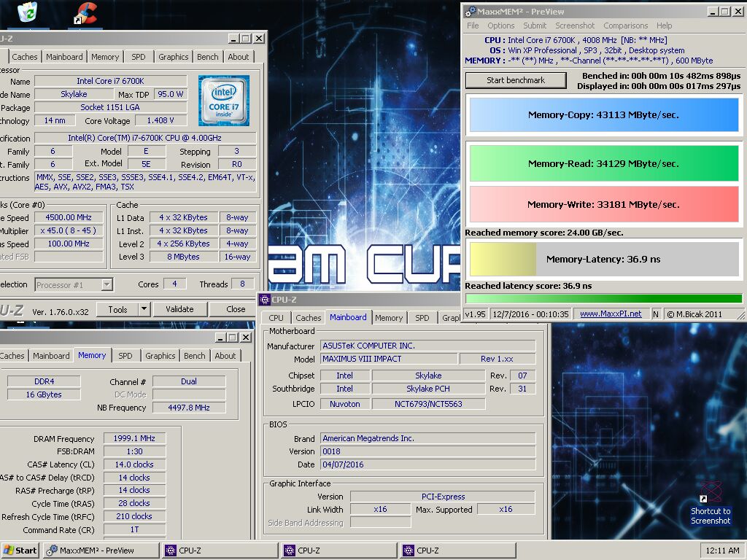Open the CCleaner desktop shortcut icon

[86, 13]
